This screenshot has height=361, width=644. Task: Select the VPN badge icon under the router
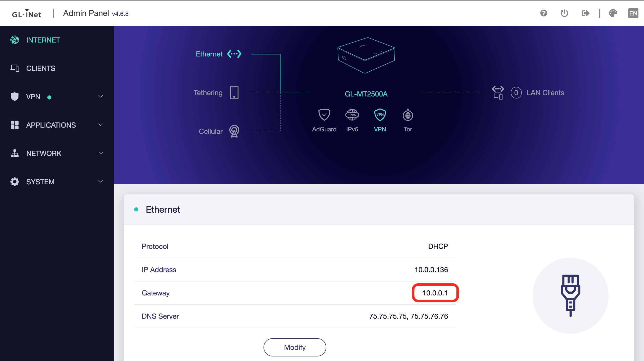pyautogui.click(x=379, y=115)
